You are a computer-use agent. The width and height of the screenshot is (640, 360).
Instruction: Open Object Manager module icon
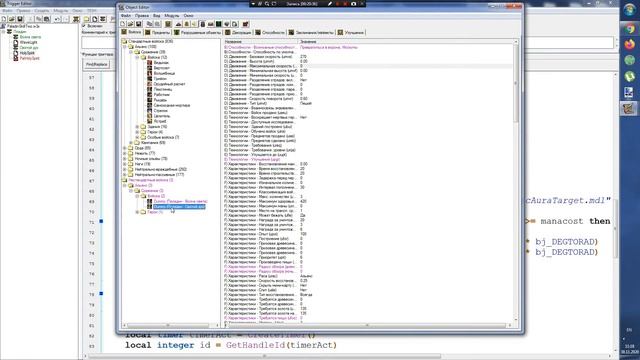(x=227, y=24)
